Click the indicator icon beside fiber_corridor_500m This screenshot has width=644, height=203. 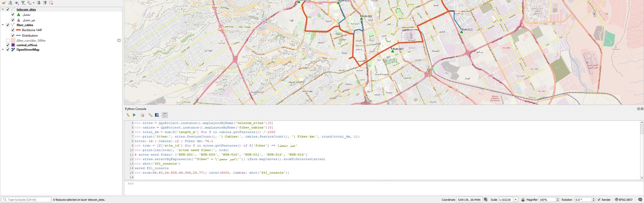(x=119, y=40)
